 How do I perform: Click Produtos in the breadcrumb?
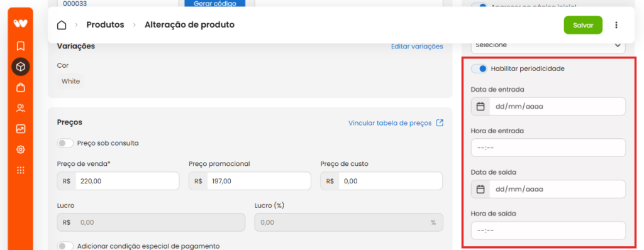(x=105, y=24)
